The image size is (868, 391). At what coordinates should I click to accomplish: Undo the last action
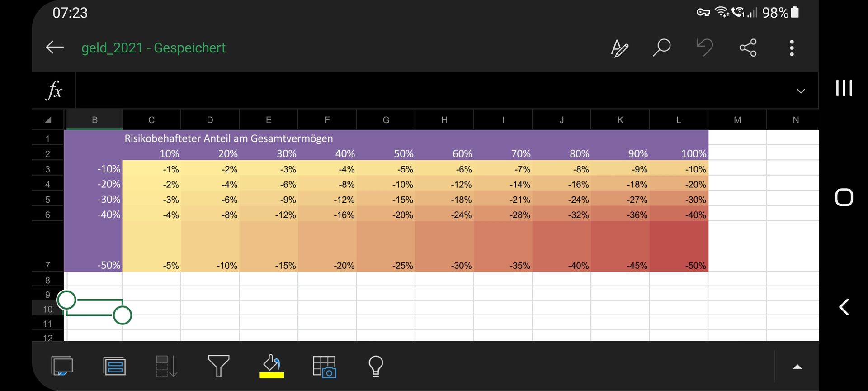pyautogui.click(x=704, y=48)
